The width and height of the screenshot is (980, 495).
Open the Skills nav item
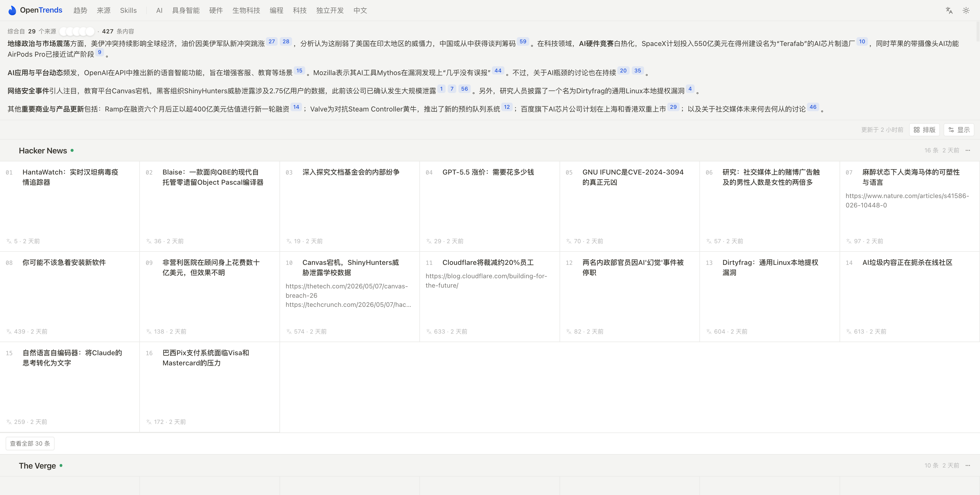[128, 10]
